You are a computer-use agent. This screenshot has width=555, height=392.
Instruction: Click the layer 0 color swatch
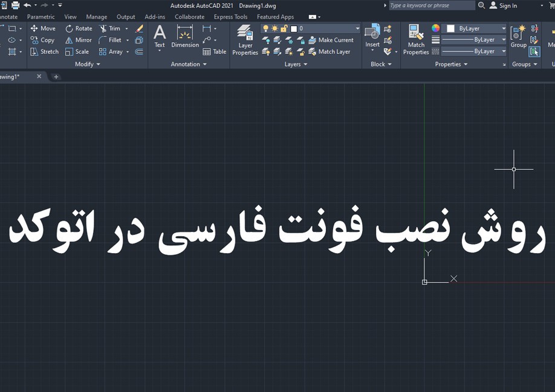click(294, 28)
